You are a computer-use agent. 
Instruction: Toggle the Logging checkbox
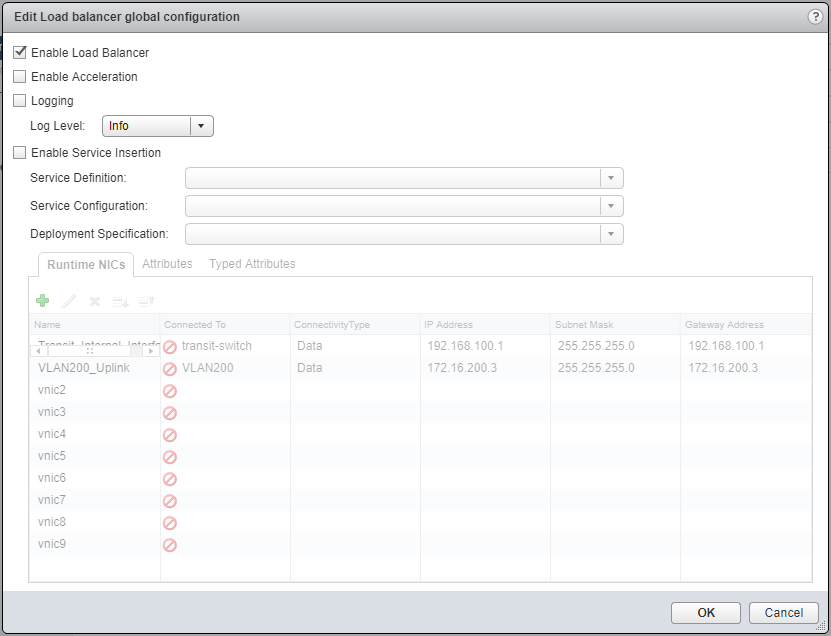(x=20, y=100)
